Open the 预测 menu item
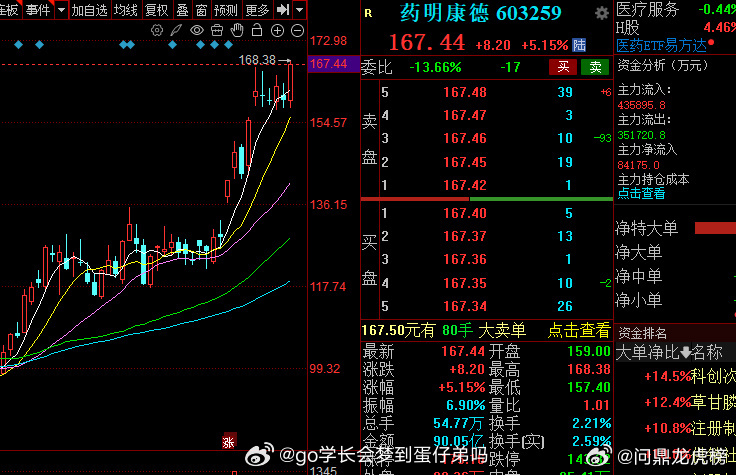 (x=225, y=9)
